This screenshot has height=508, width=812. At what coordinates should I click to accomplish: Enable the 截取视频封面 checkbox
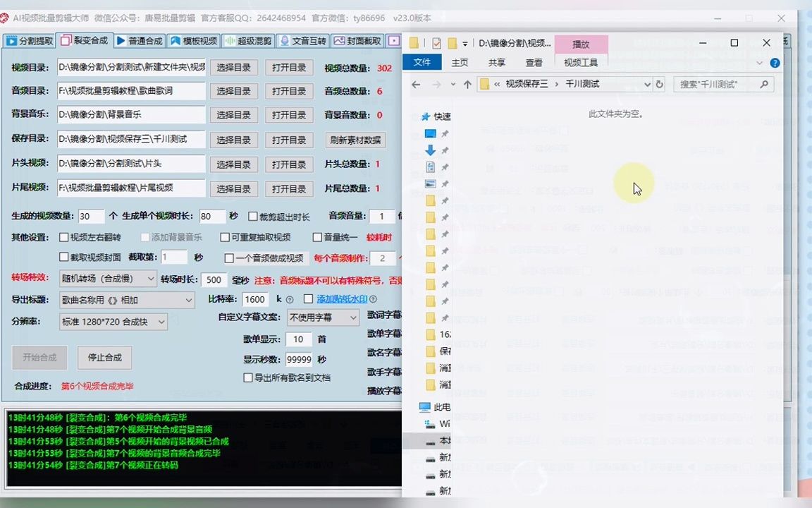[63, 258]
